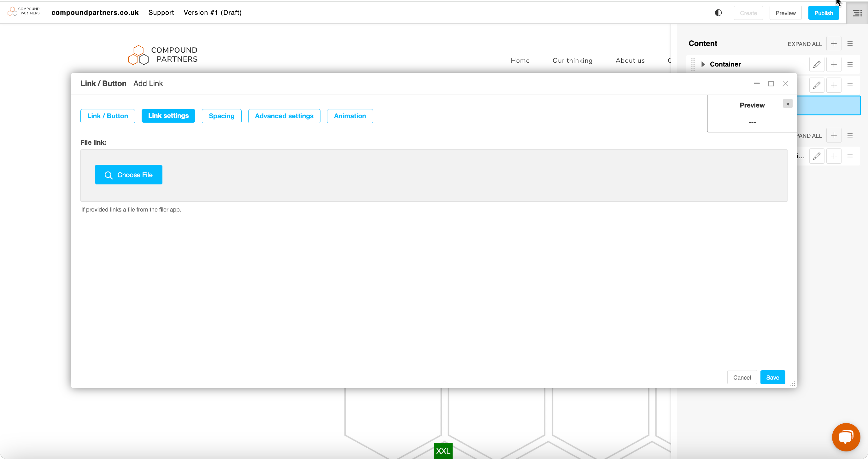868x459 pixels.
Task: Open the Container row options menu
Action: [850, 64]
